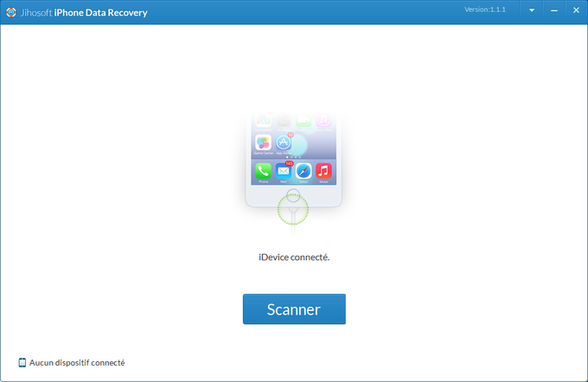Image resolution: width=588 pixels, height=382 pixels.
Task: Click the Music app icon on iPhone image
Action: 323,171
